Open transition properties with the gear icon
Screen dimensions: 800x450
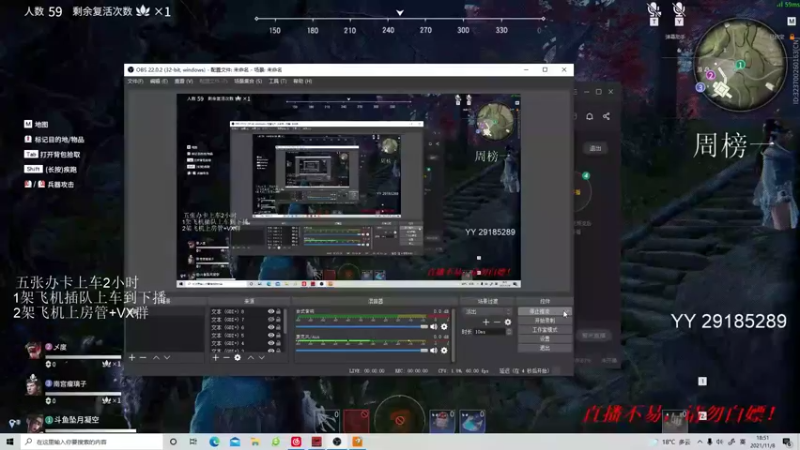point(508,322)
